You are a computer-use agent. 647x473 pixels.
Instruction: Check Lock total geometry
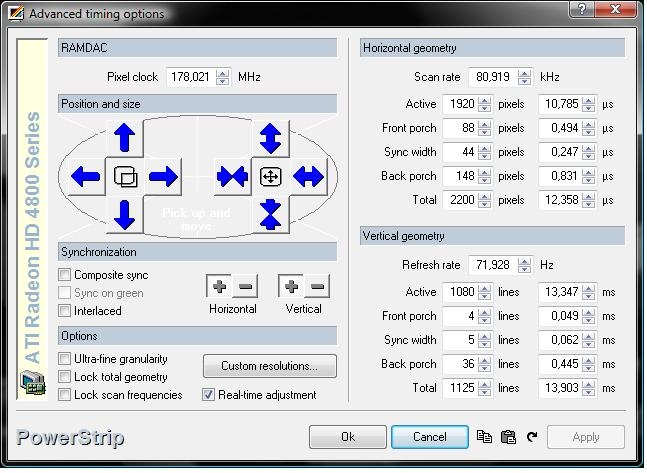click(64, 377)
